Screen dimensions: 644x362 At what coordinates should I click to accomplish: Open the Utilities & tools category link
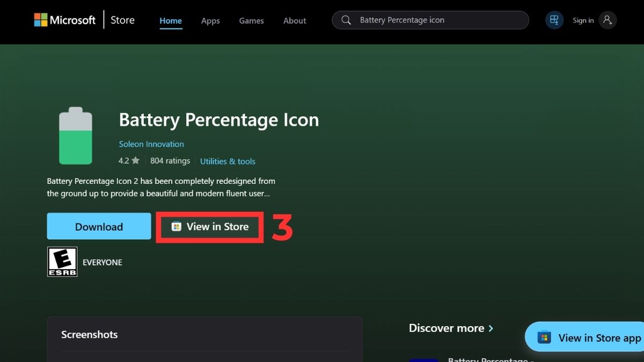pos(228,161)
